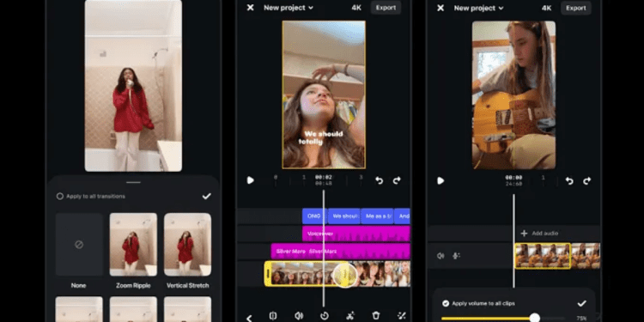Open the volume tool in bottom toolbar

coord(299,315)
